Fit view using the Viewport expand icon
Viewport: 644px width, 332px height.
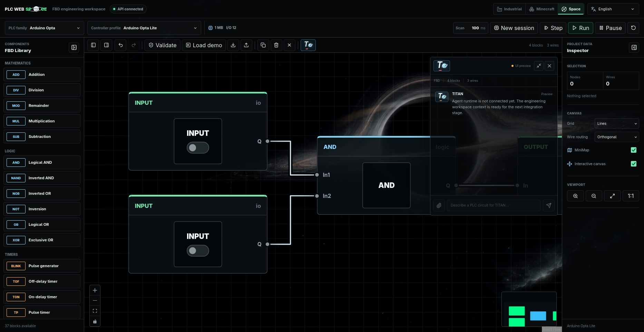click(x=612, y=196)
